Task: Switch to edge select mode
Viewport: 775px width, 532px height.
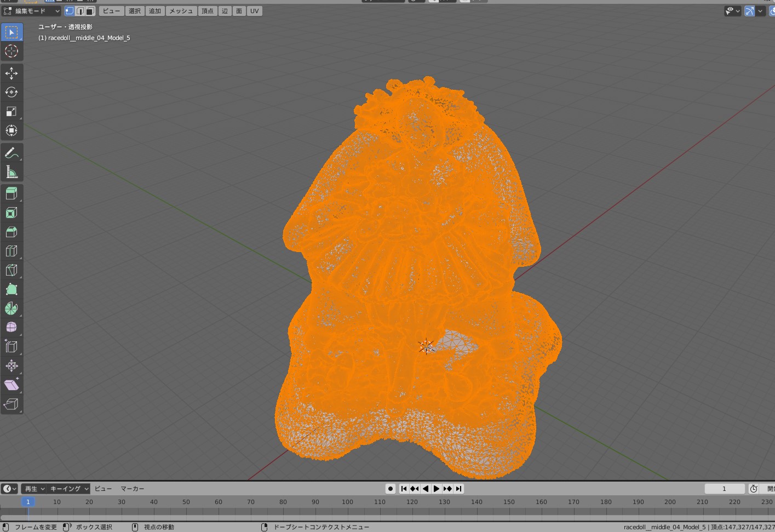Action: coord(80,11)
